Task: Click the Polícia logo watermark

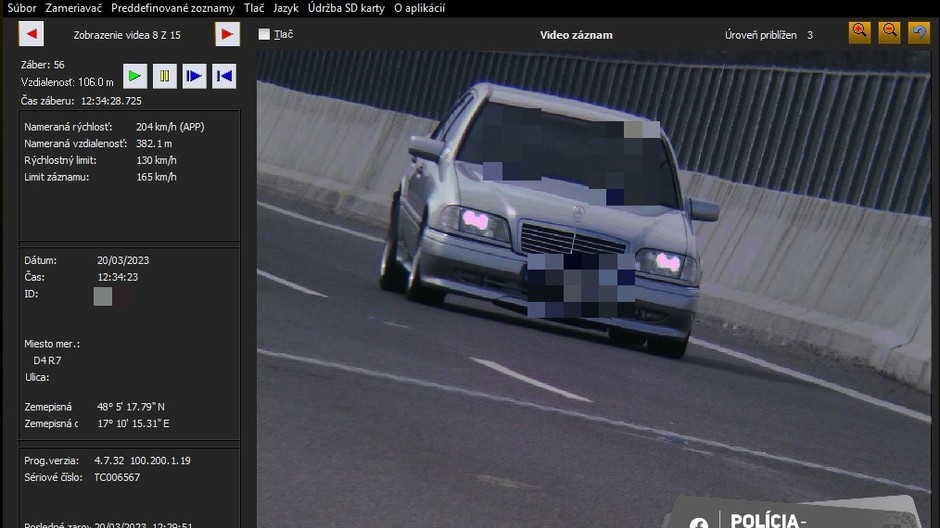Action: point(790,515)
